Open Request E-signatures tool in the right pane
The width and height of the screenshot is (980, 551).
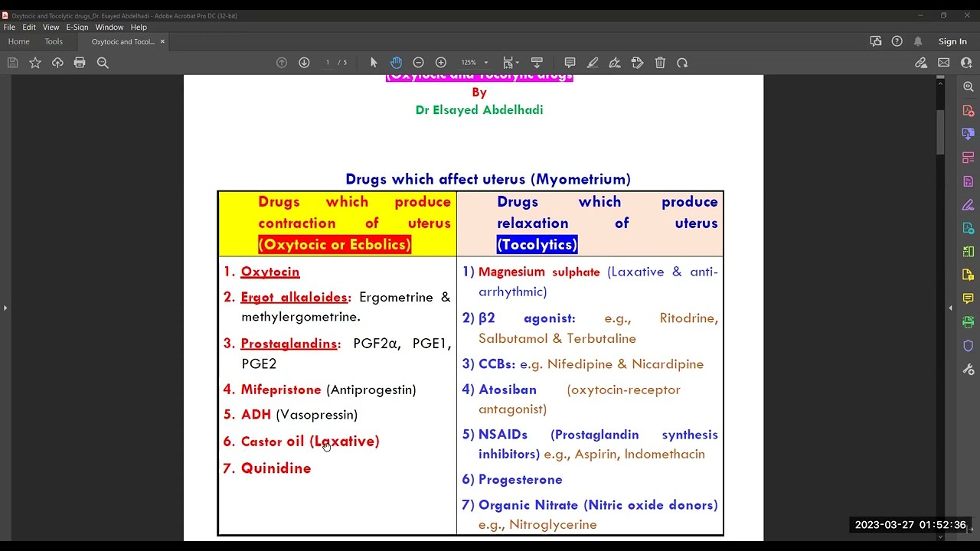(x=969, y=205)
